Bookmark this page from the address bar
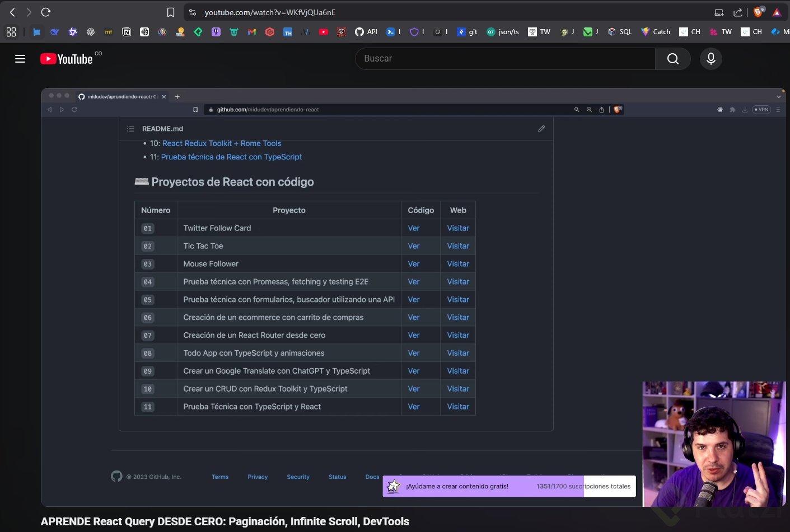This screenshot has width=790, height=532. 171,12
